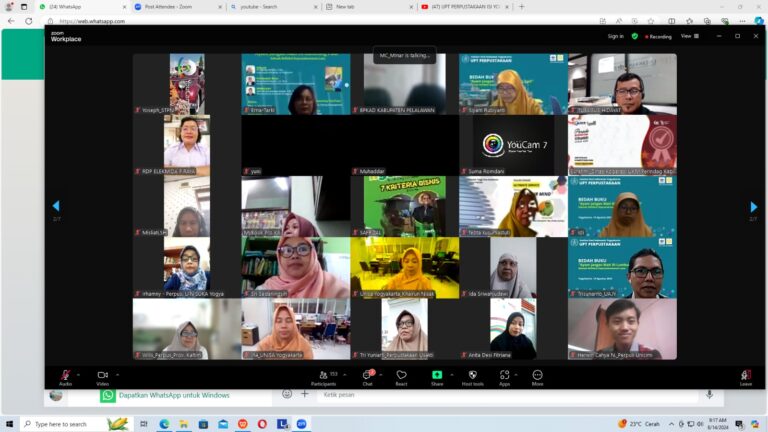This screenshot has width=768, height=432.
Task: Click the React heart icon
Action: point(401,375)
